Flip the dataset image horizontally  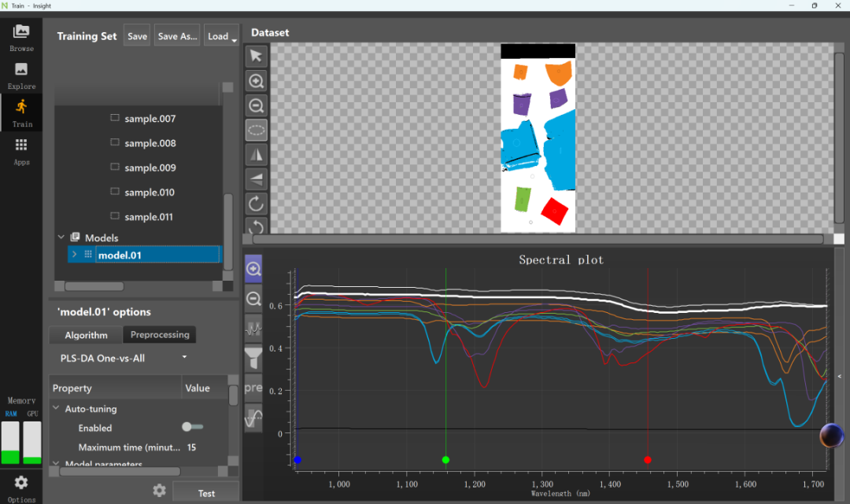click(257, 155)
